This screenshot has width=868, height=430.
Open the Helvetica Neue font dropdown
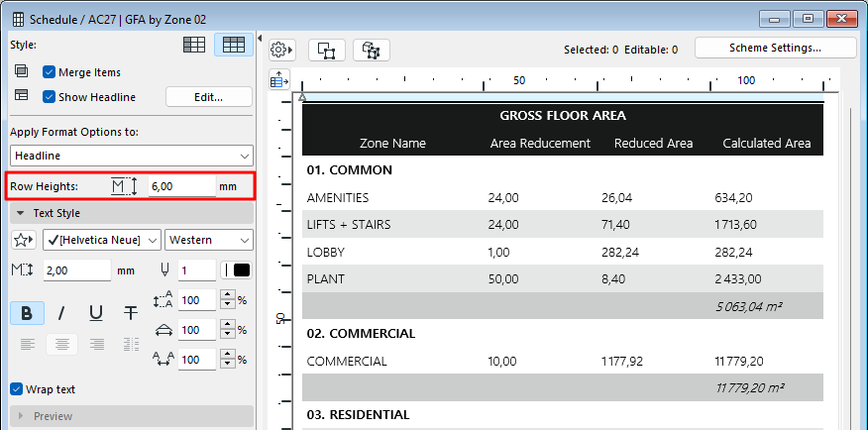coord(101,240)
